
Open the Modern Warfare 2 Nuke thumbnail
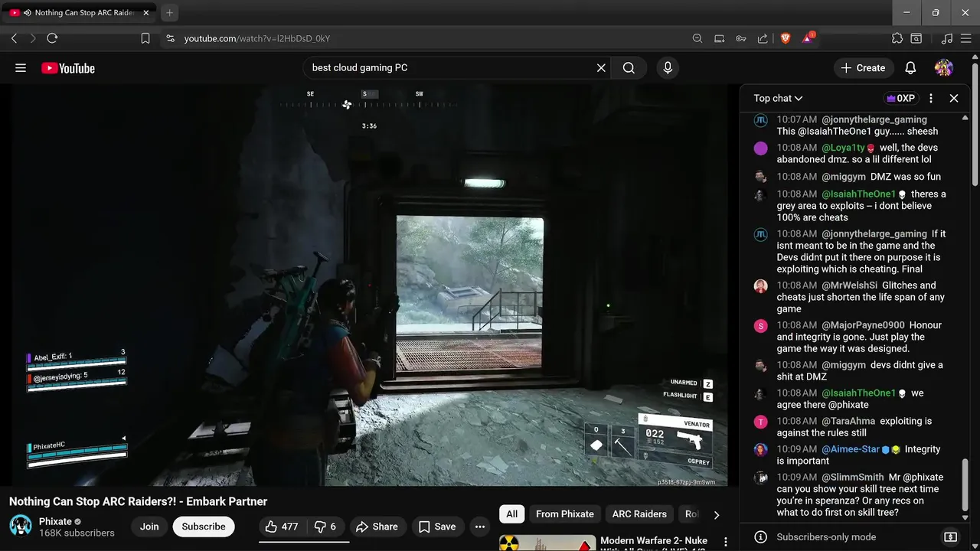coord(547,543)
